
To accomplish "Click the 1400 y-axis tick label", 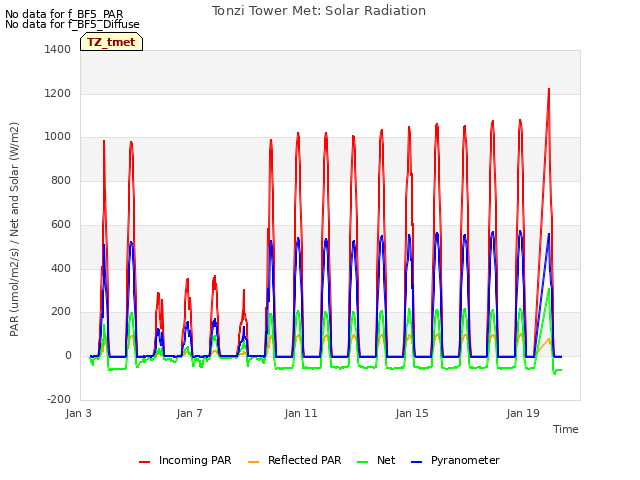I will pyautogui.click(x=58, y=49).
